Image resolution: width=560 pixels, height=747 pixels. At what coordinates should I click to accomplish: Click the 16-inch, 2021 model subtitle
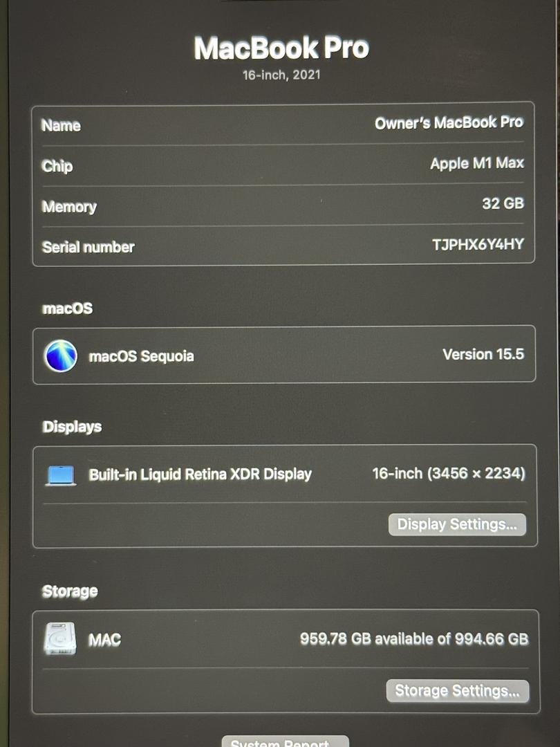click(281, 75)
